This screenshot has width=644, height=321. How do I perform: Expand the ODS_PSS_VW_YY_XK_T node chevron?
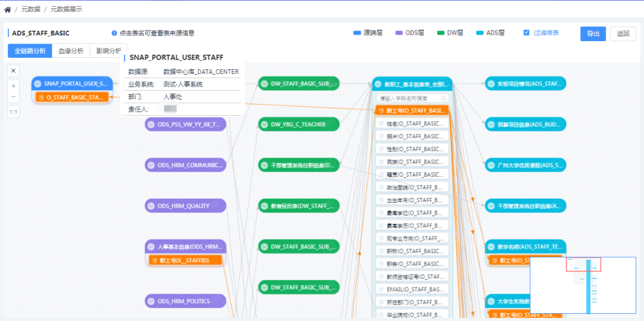coord(151,124)
